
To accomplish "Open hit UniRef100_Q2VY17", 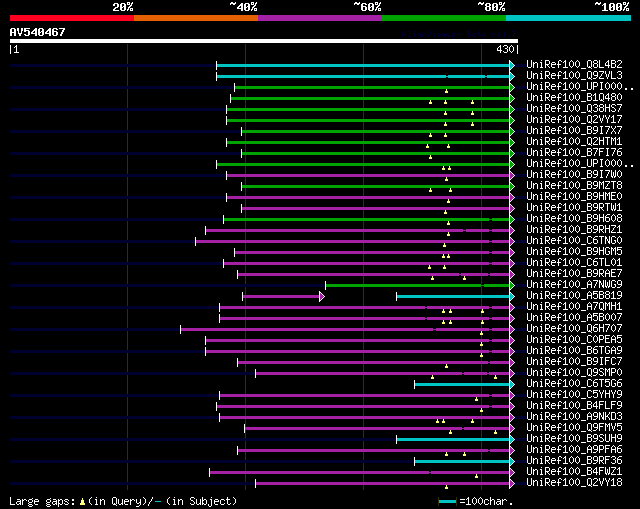I will [x=574, y=120].
